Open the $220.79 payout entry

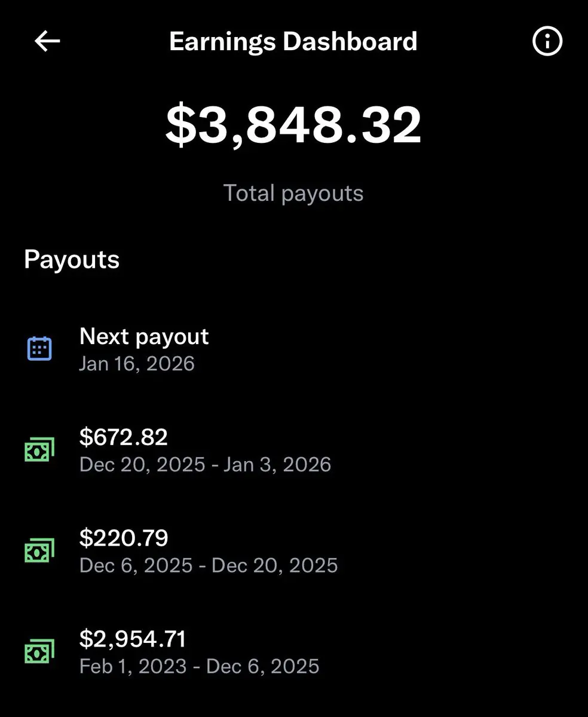[x=294, y=550]
